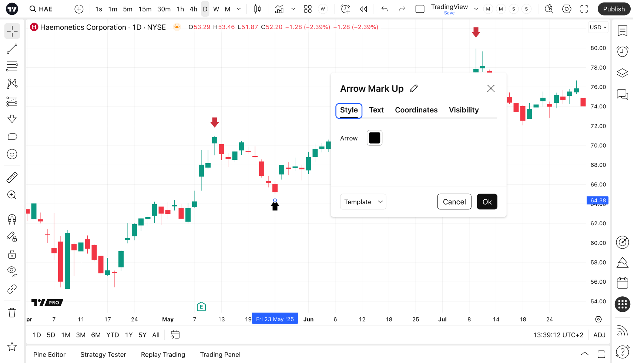Open the alerts clock panel

pyautogui.click(x=623, y=51)
